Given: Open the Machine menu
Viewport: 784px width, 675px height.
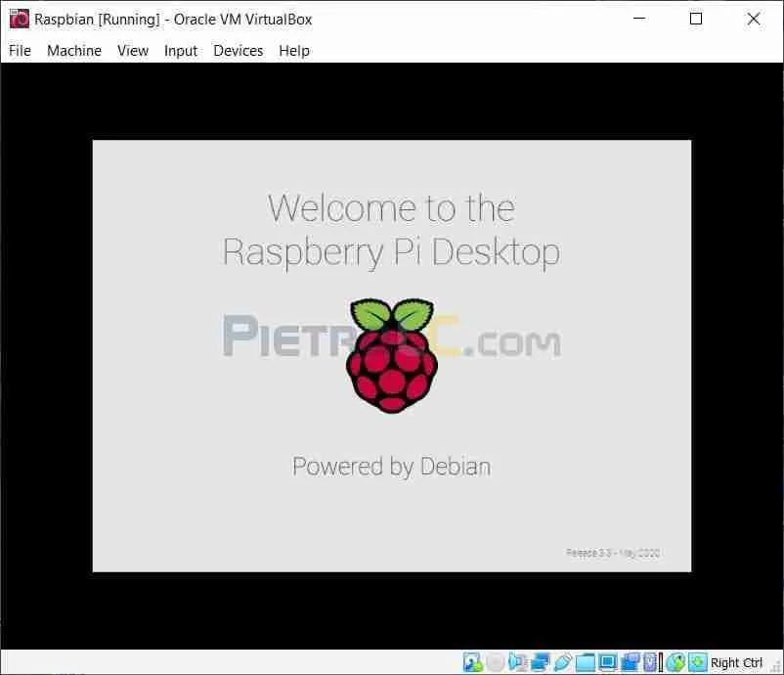Looking at the screenshot, I should (x=74, y=50).
